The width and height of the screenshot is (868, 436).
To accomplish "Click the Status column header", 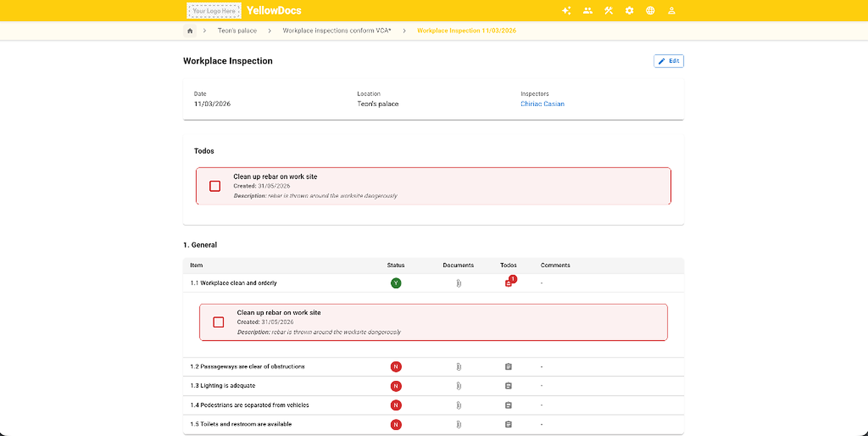I will [x=396, y=266].
